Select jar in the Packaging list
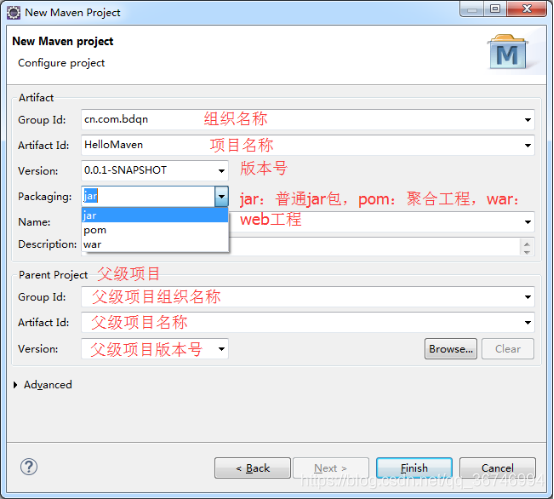Screen dimensions: 554x499 tap(155, 215)
